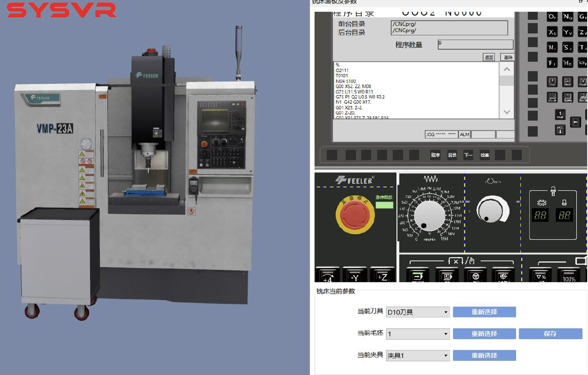Viewport: 588px width, 375px height.
Task: Select line N1 G42 G00 X17.
Action: pyautogui.click(x=353, y=103)
